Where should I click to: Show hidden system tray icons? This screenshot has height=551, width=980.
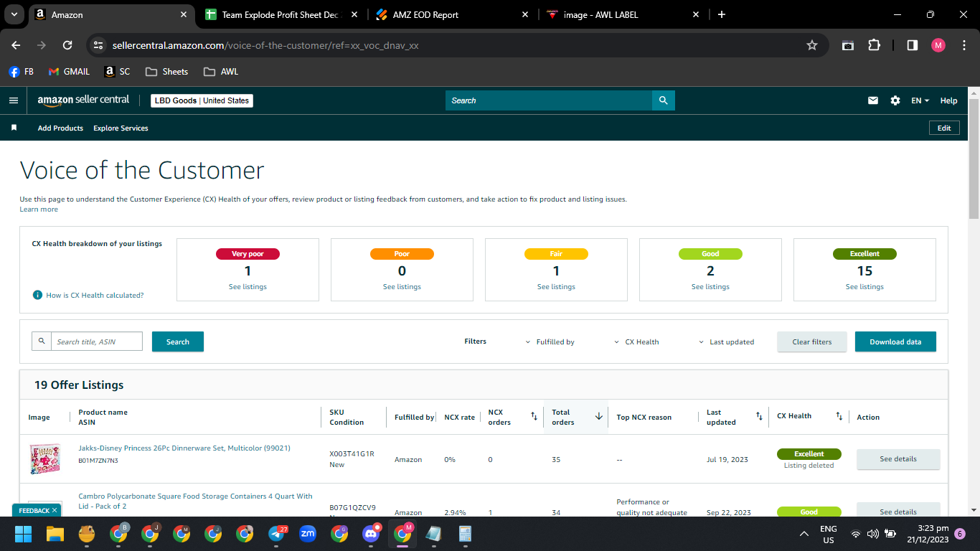click(804, 534)
